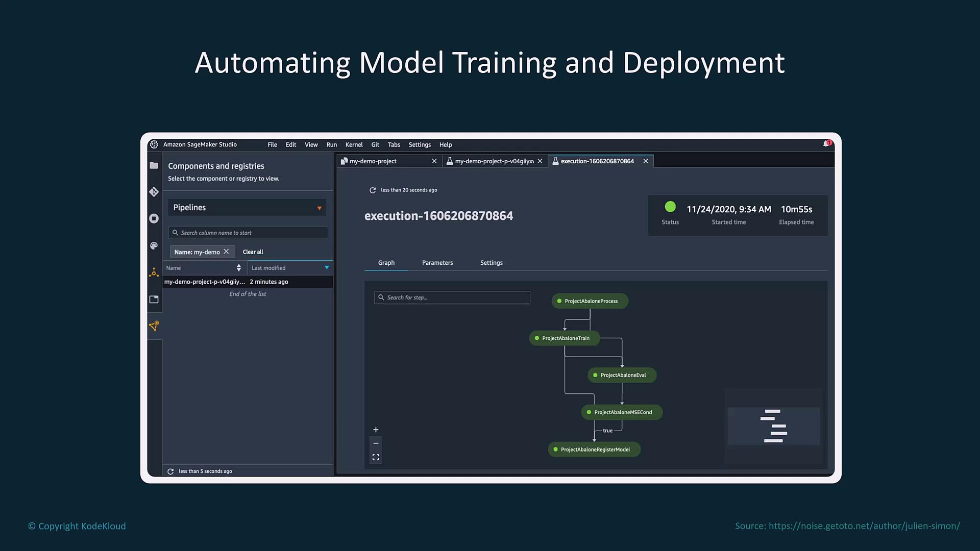
Task: Open the SageMaker experiments sidebar icon
Action: [x=154, y=273]
